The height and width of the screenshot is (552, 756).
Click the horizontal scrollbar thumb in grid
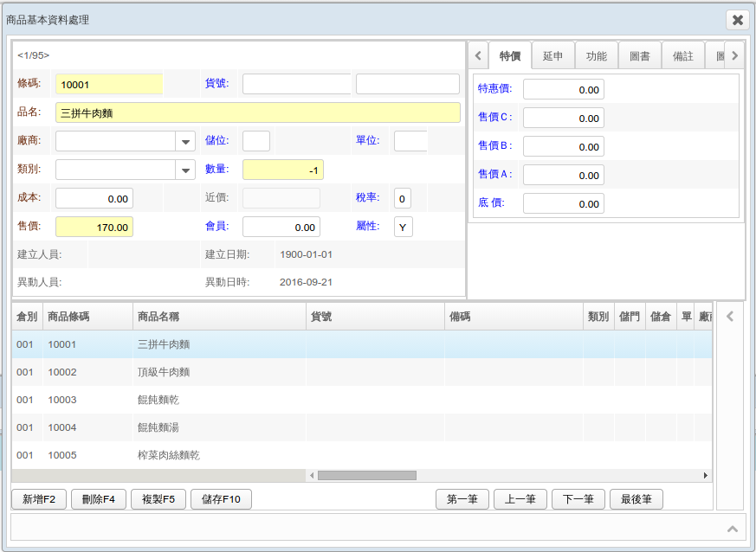click(x=367, y=475)
